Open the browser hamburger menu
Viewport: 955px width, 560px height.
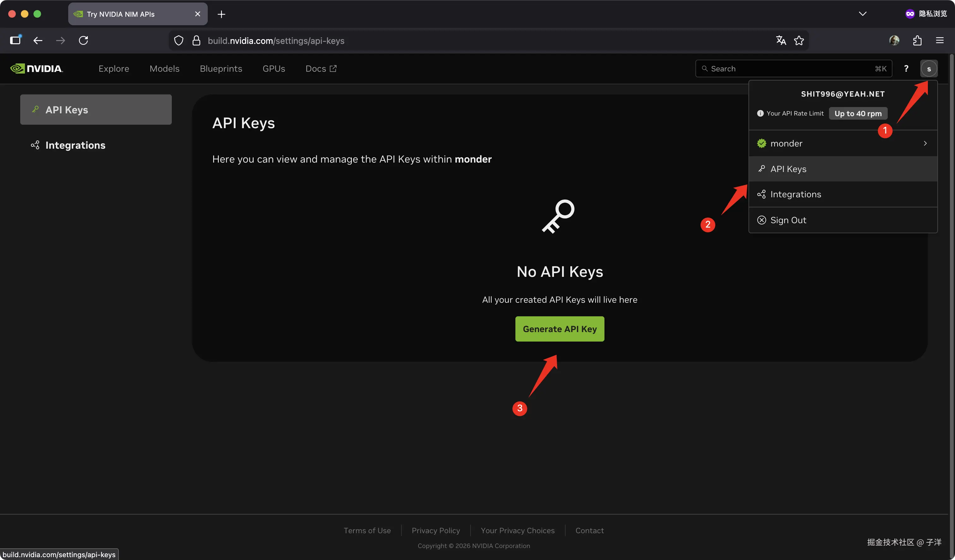click(x=940, y=40)
